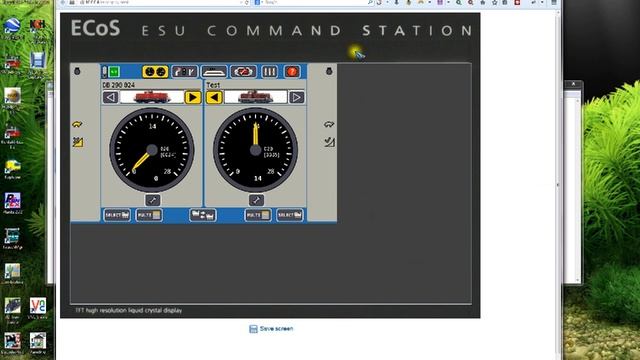Screen dimensions: 640x360
Task: Adjust speed on the right speedometer dial
Action: point(256,150)
